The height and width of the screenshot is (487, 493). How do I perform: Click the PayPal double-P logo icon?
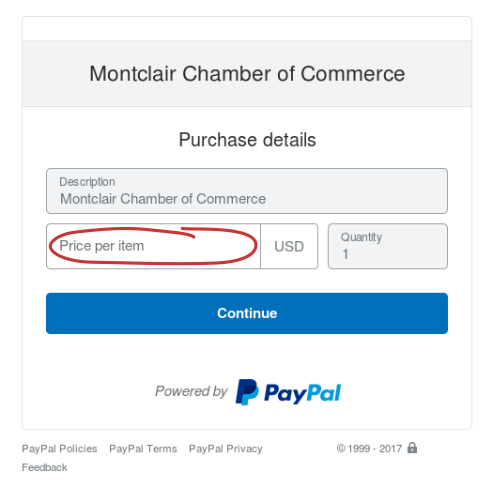(x=247, y=392)
